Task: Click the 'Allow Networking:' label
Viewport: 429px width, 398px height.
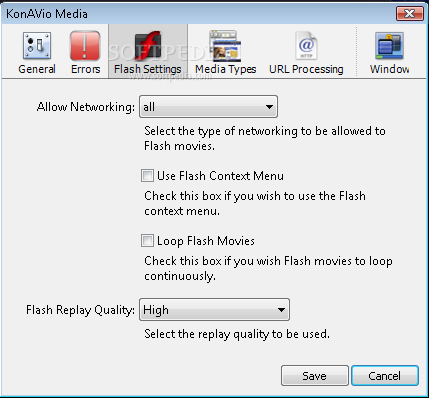Action: pyautogui.click(x=86, y=107)
